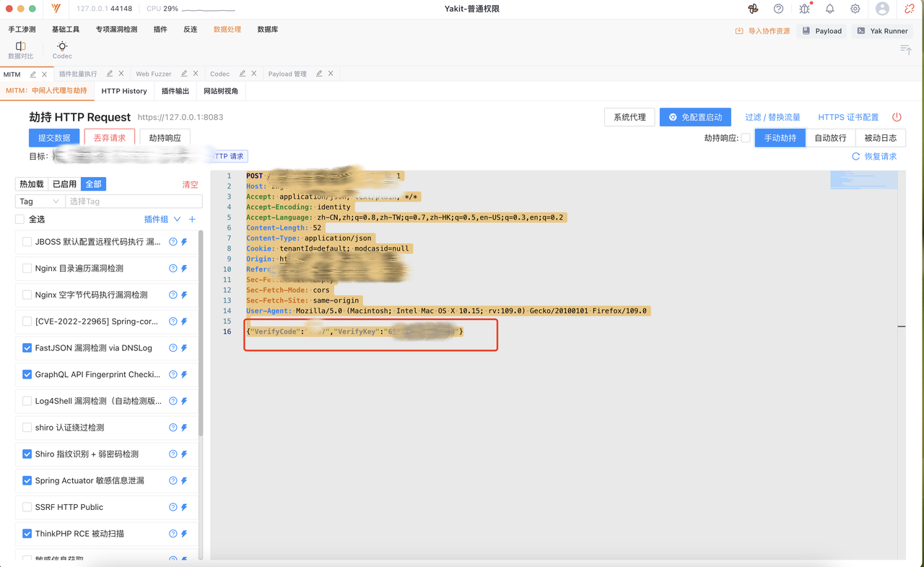Close the Codec tab
924x567 pixels.
click(x=253, y=74)
